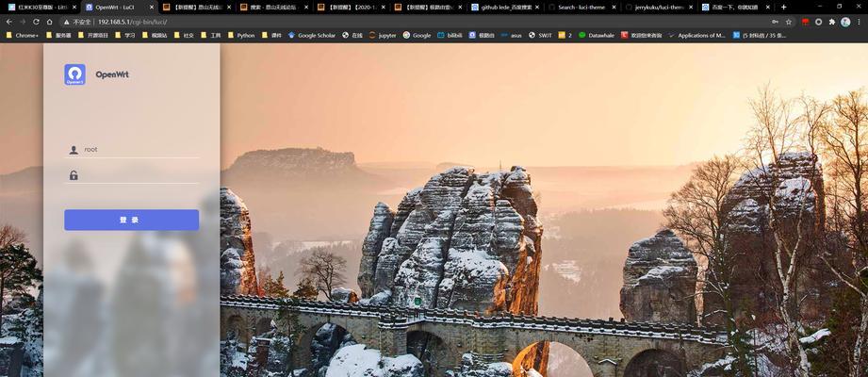
Task: Open the Chrome+ bookmark folder
Action: coord(22,35)
